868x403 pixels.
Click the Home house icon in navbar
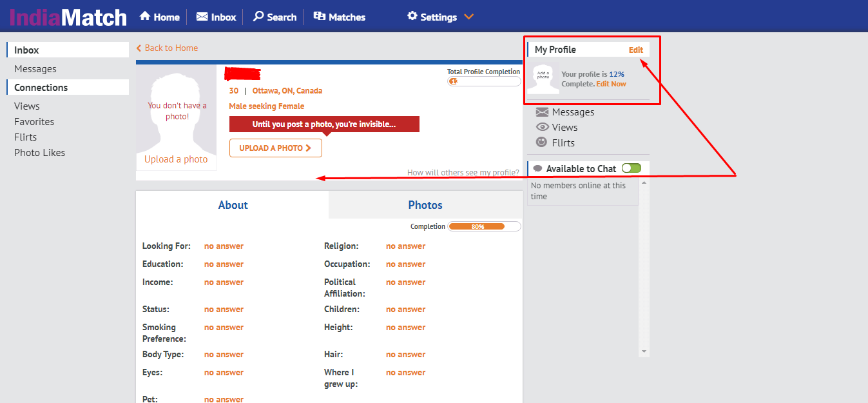point(145,16)
